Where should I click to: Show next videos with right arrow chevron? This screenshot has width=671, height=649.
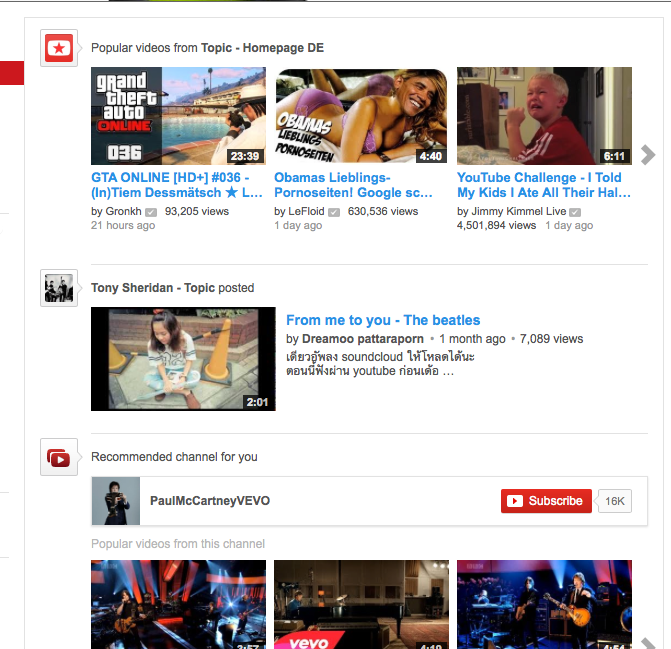[648, 155]
